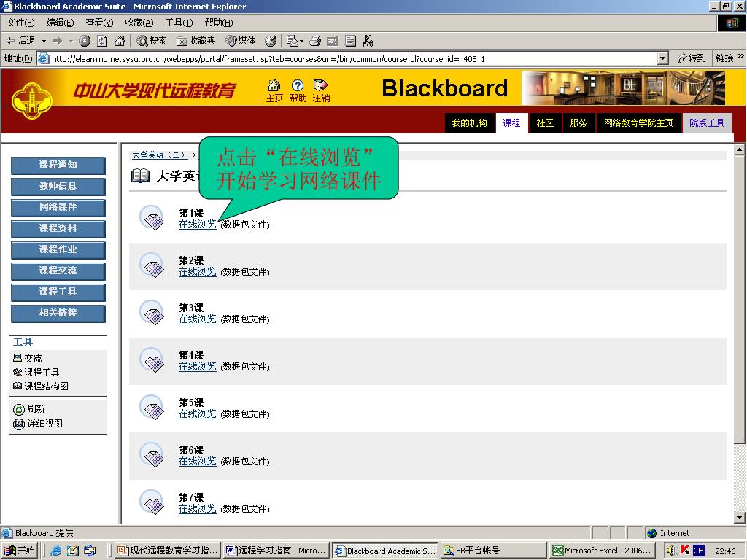Switch to the Microsoft Excel taskbar window
747x560 pixels.
(603, 551)
